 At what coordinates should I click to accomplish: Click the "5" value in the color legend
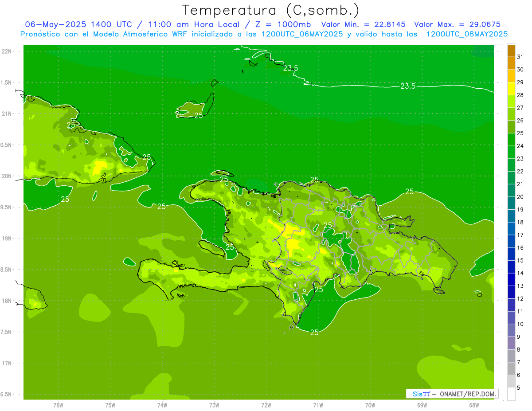coord(519,388)
